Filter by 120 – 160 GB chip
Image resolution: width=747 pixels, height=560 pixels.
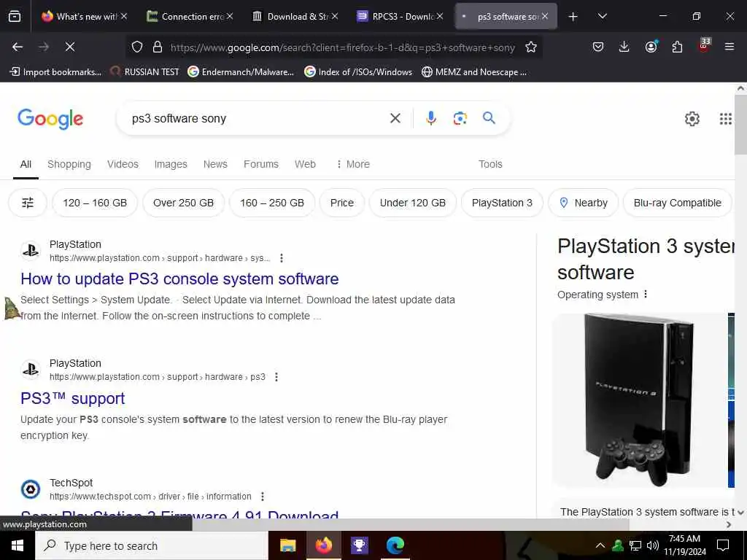(95, 203)
